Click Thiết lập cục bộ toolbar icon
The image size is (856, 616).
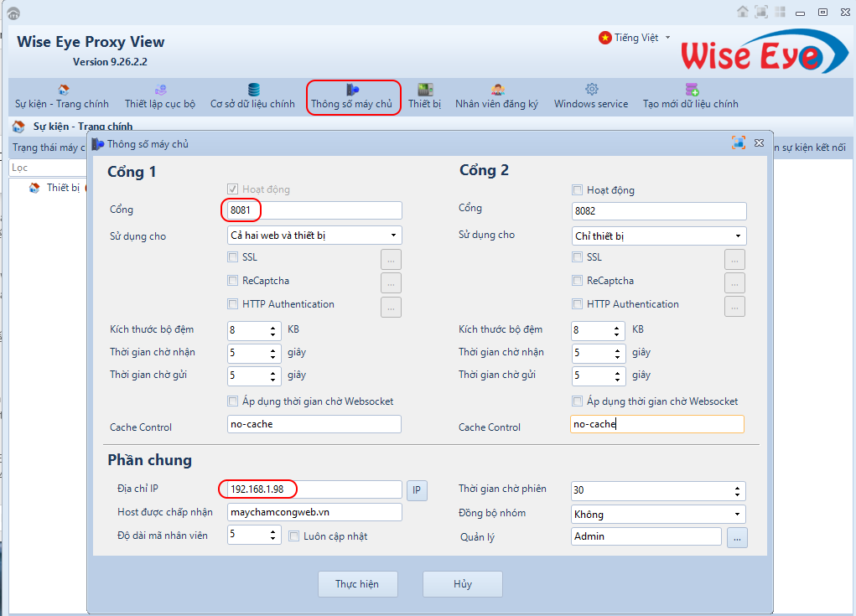160,90
